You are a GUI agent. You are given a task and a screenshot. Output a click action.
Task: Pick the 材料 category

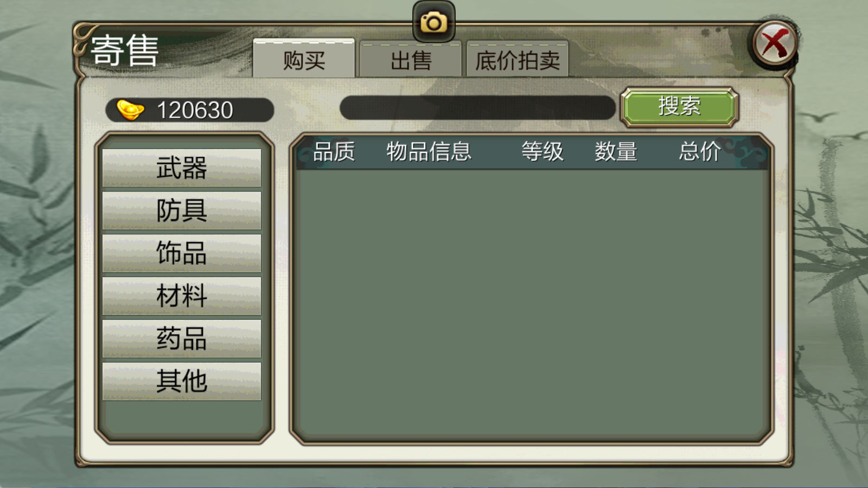coord(182,296)
